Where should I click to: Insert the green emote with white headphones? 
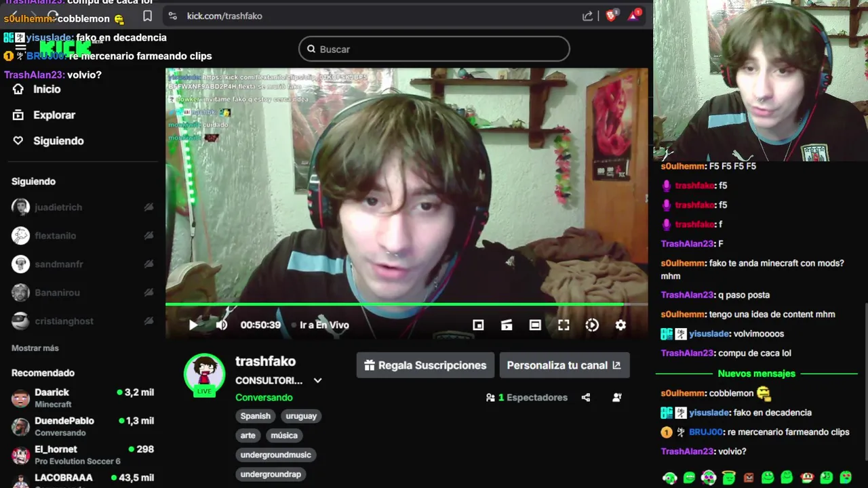[x=670, y=478]
